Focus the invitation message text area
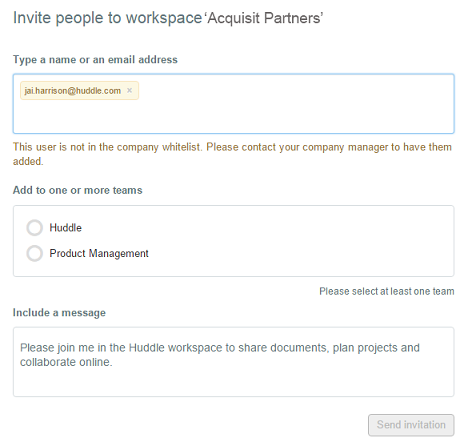 click(233, 362)
